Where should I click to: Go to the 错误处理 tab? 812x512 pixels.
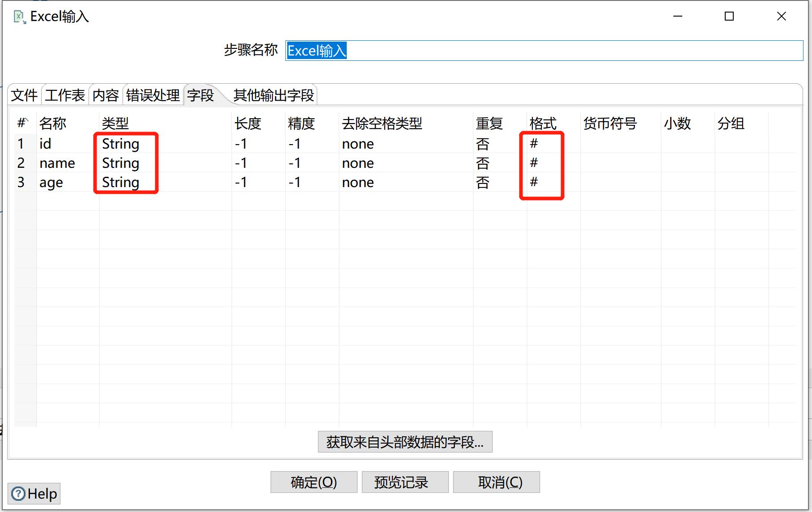(153, 95)
